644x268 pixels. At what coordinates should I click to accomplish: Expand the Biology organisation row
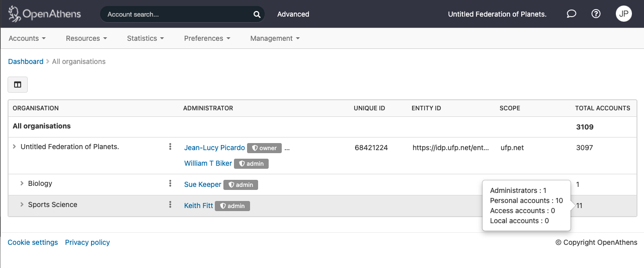tap(22, 183)
